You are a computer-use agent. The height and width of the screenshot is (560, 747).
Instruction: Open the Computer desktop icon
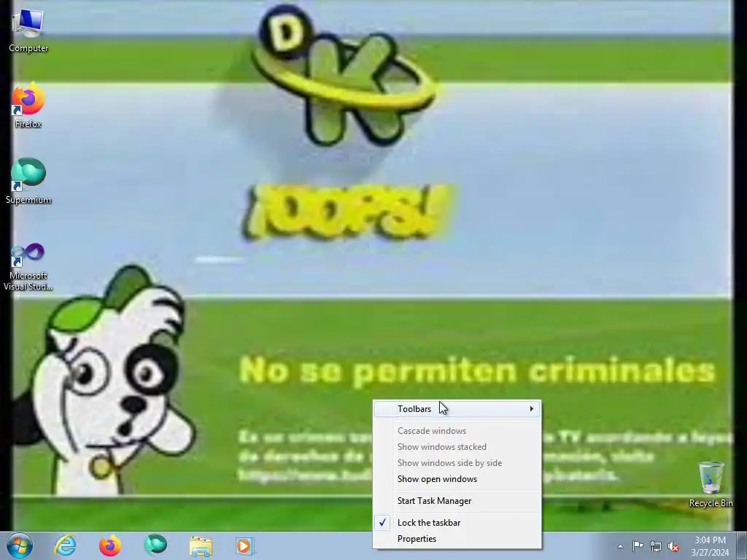(28, 30)
